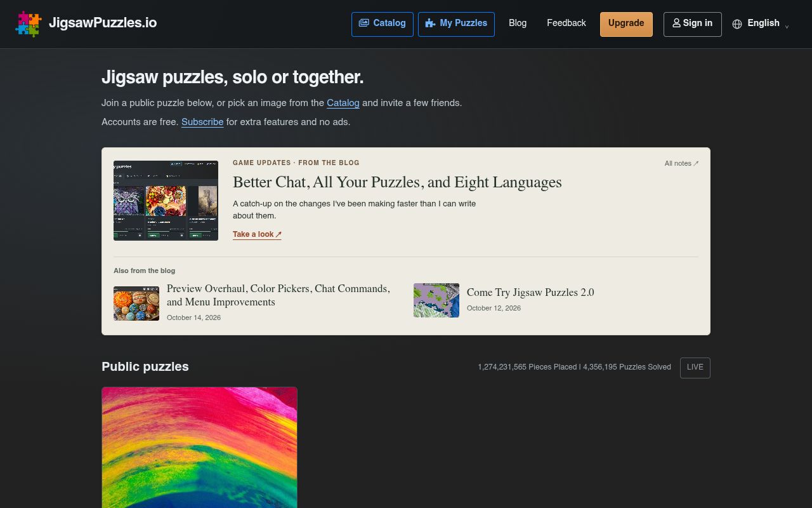Click the 'October 14, 2026' post date
Image resolution: width=812 pixels, height=508 pixels.
pos(193,317)
